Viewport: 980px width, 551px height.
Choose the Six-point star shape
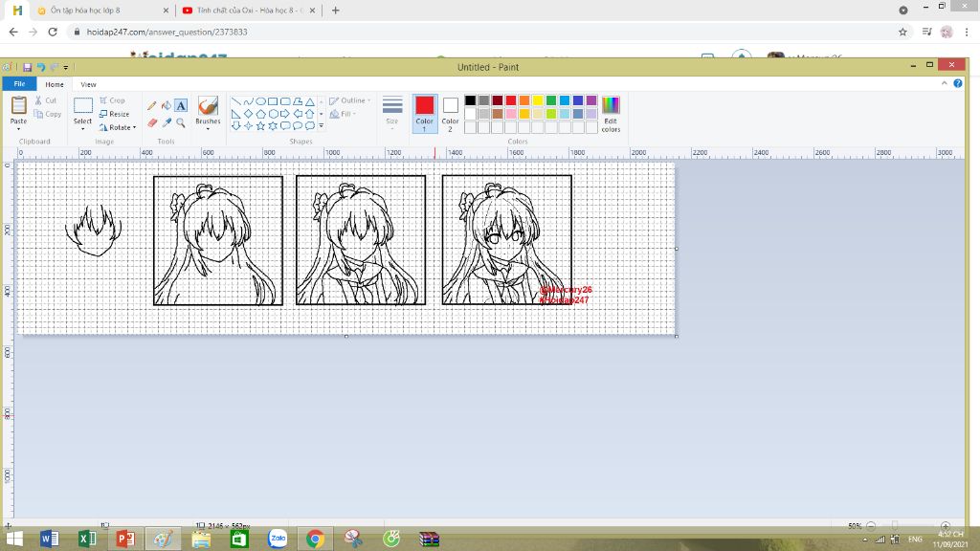[x=273, y=125]
